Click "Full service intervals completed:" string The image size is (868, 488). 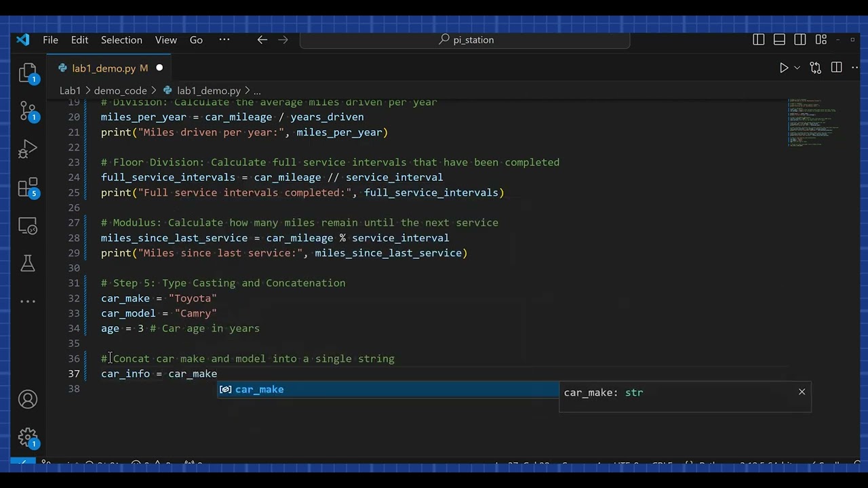pyautogui.click(x=248, y=192)
